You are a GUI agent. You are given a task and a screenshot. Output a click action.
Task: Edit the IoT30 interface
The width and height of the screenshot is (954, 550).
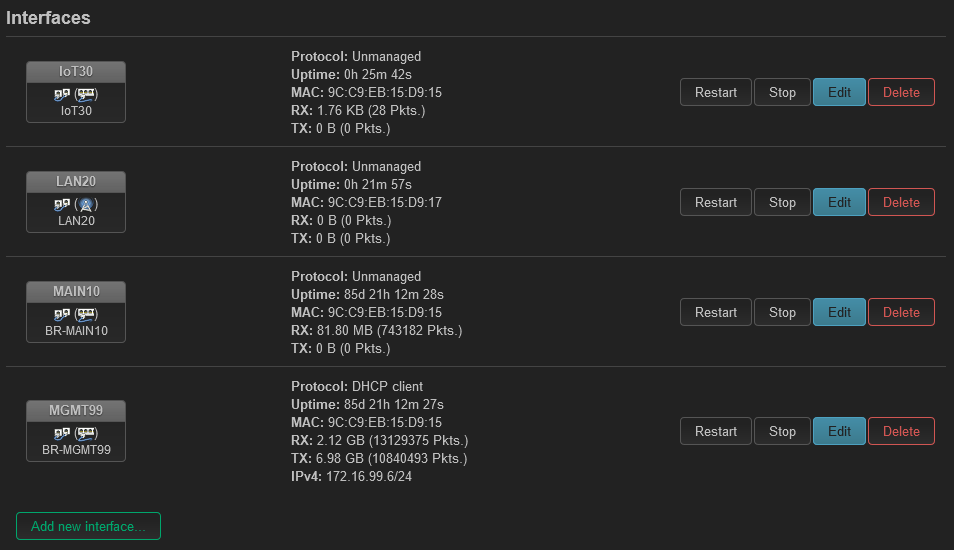tap(839, 92)
